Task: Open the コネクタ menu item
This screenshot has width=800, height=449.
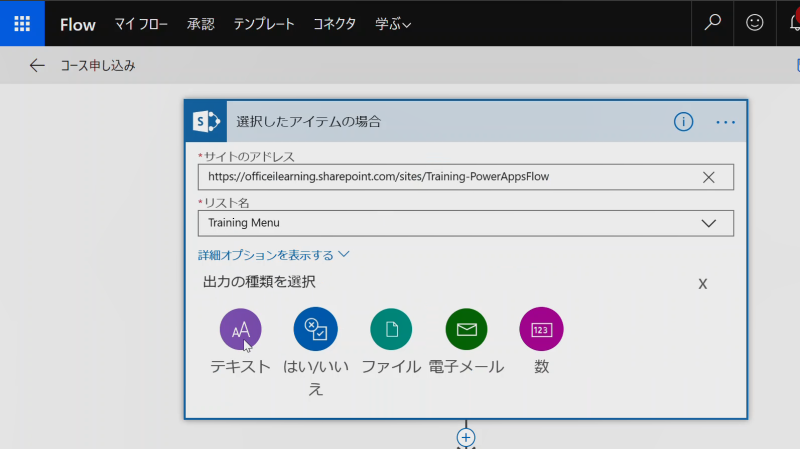Action: pyautogui.click(x=334, y=24)
